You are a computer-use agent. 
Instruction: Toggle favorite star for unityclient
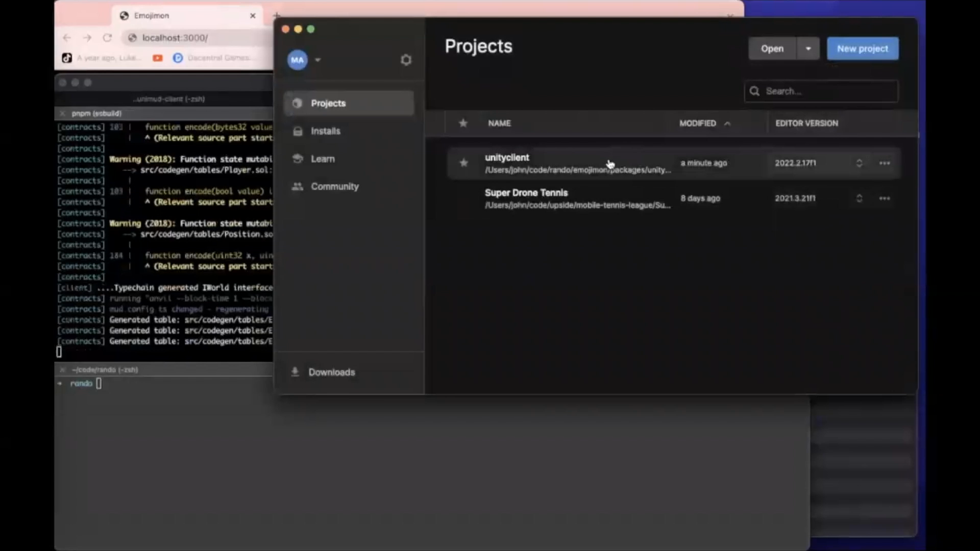coord(463,163)
